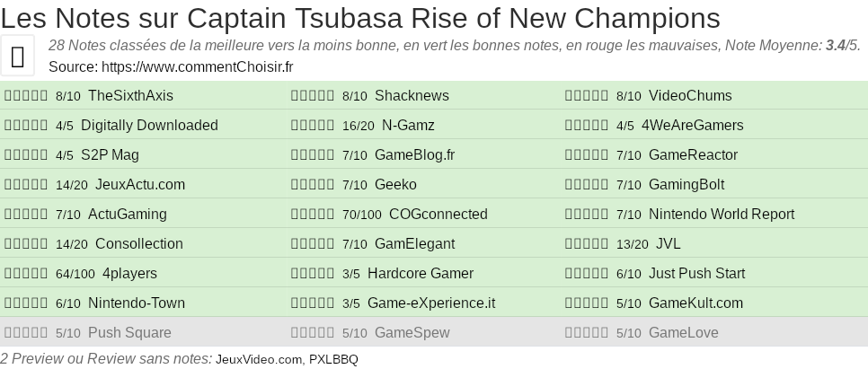Click the star icons next to Shacknews
This screenshot has width=868, height=369.
(313, 96)
